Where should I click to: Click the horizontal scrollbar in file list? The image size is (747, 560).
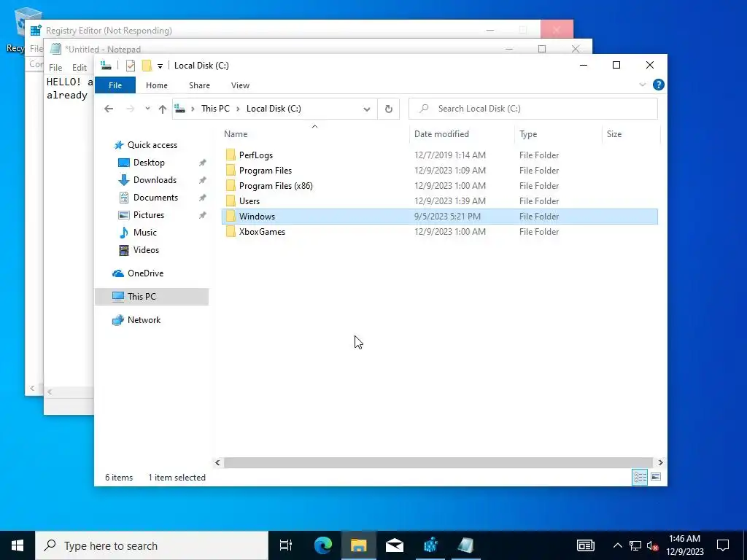[438, 462]
